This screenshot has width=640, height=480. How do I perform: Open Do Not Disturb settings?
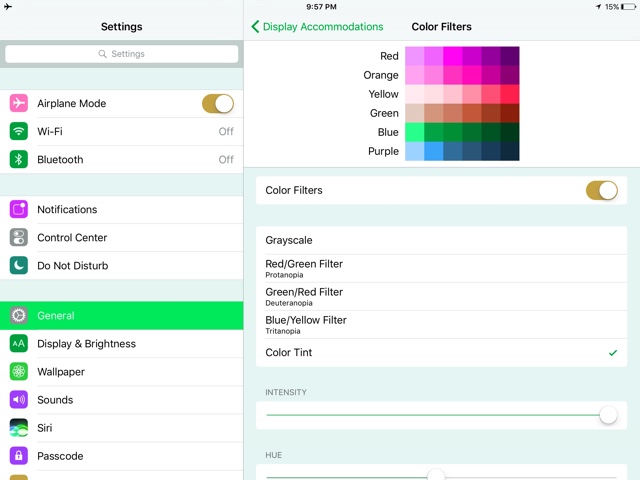tap(122, 266)
